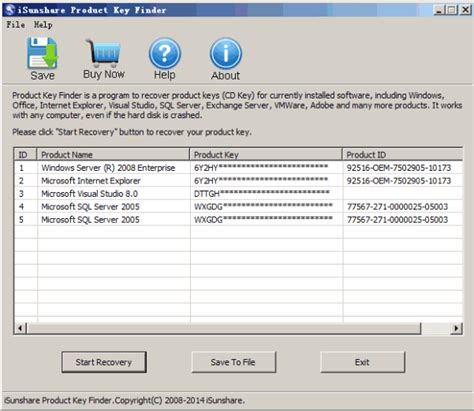
Task: Click the Product Key column header
Action: (x=266, y=155)
